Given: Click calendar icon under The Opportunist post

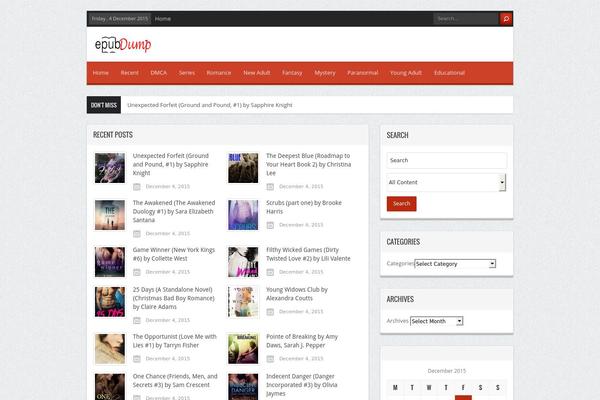Looking at the screenshot, I should [137, 359].
